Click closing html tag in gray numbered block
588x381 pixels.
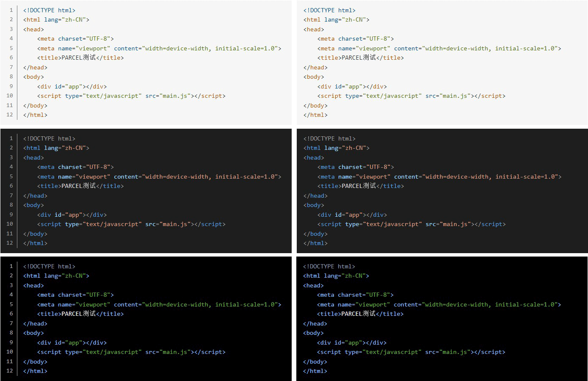pyautogui.click(x=35, y=243)
